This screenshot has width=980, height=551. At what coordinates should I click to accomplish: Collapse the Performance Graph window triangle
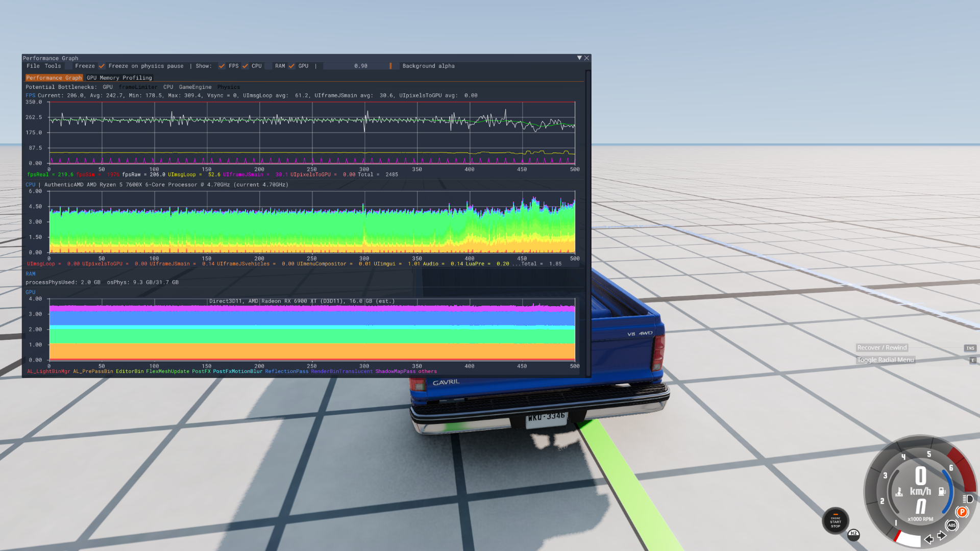click(579, 58)
